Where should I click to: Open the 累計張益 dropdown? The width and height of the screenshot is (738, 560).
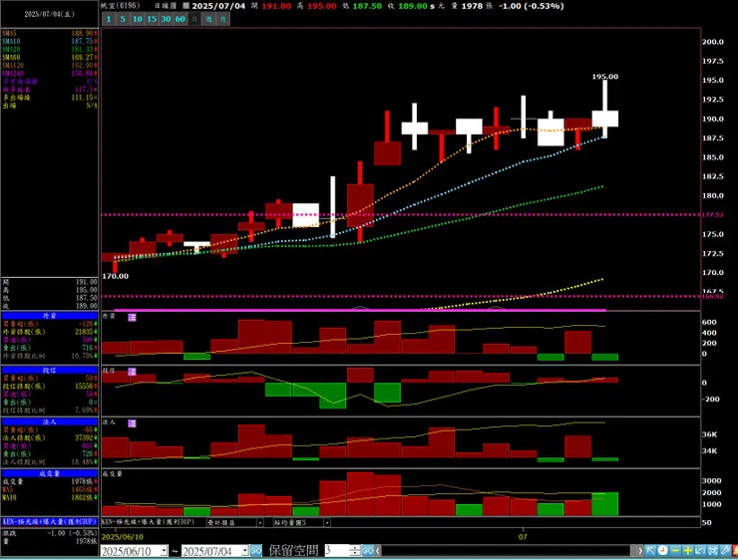[x=260, y=522]
